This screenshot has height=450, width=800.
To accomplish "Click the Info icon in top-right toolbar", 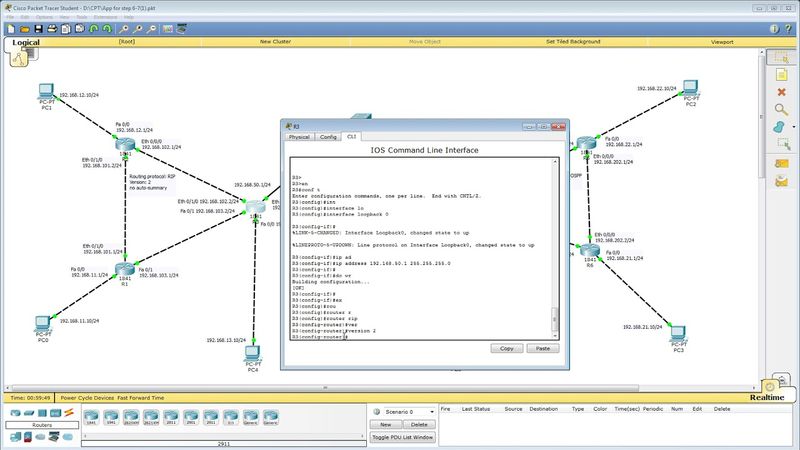I will [774, 29].
